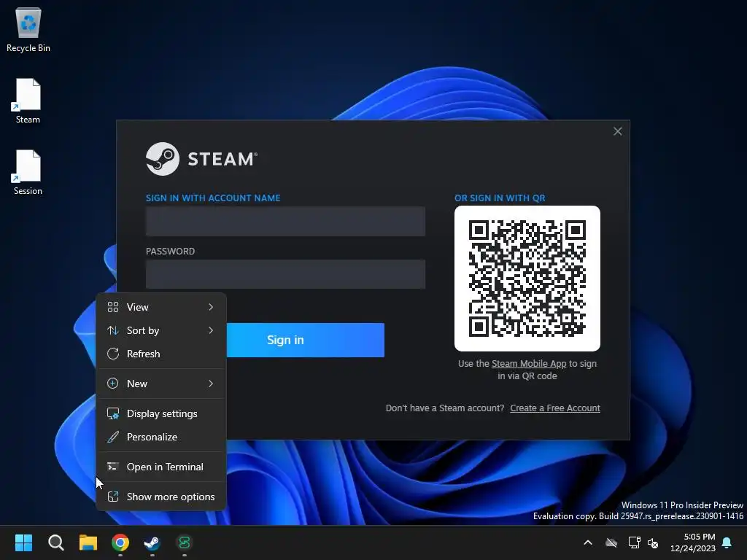Choose Personalize from context menu
This screenshot has height=560, width=747.
[x=161, y=437]
